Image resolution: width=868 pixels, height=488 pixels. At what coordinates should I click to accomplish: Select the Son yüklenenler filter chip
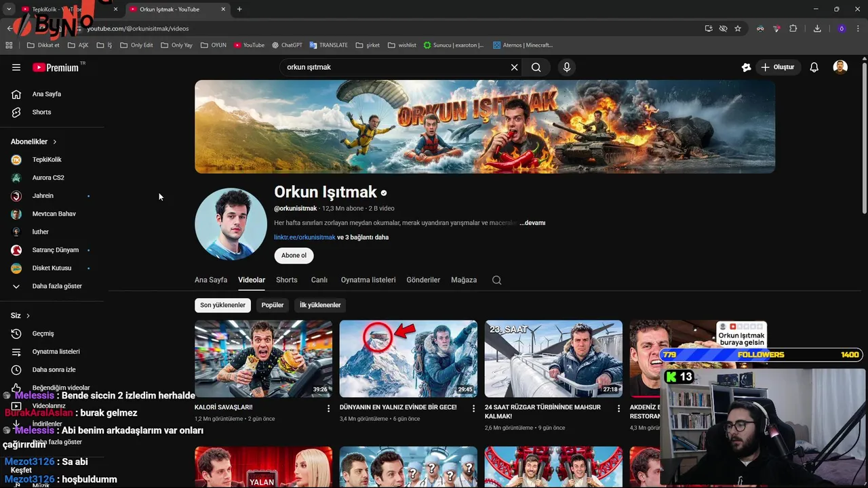222,305
